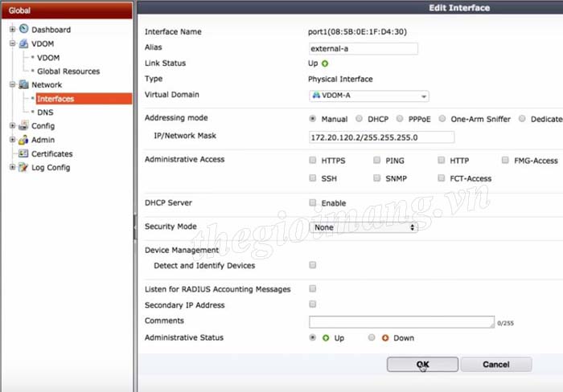Enable the DHCP Server checkbox

click(x=313, y=203)
